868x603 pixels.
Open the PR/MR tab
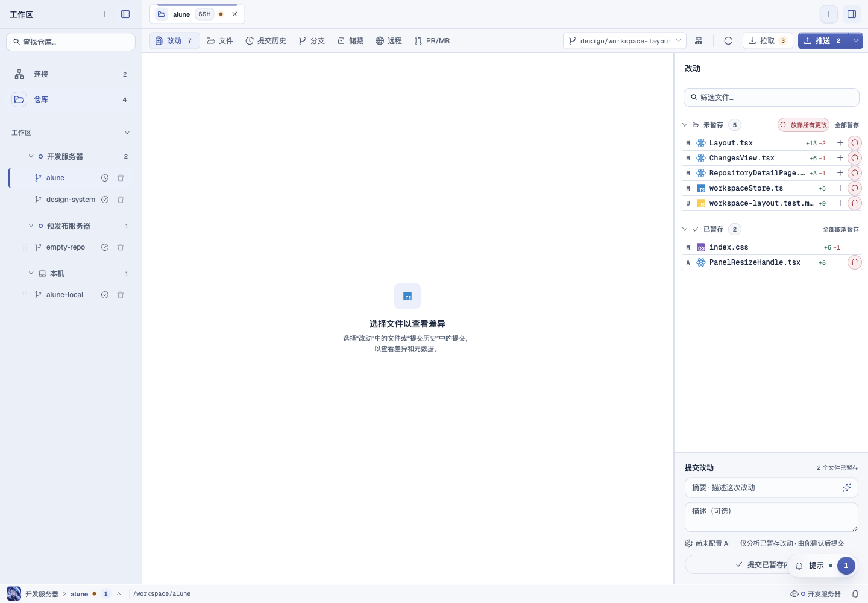432,41
